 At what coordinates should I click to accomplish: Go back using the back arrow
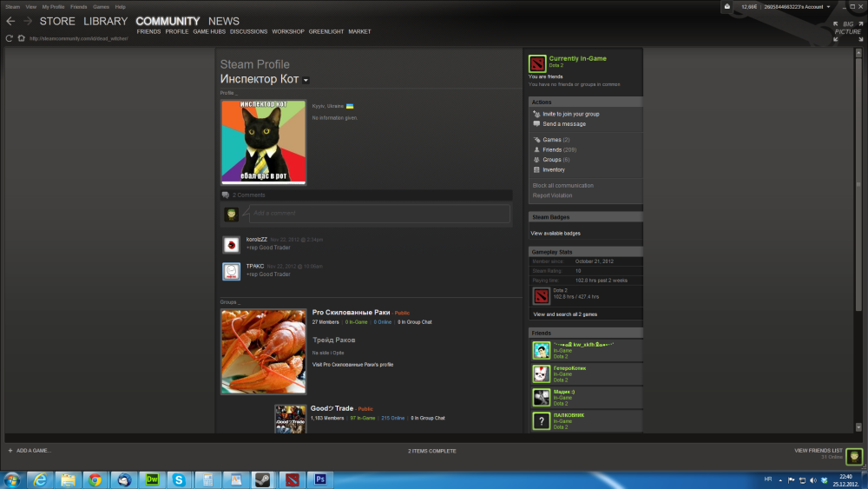(10, 21)
